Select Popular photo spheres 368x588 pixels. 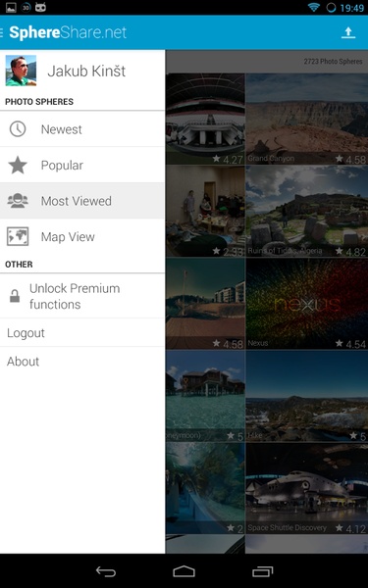82,165
